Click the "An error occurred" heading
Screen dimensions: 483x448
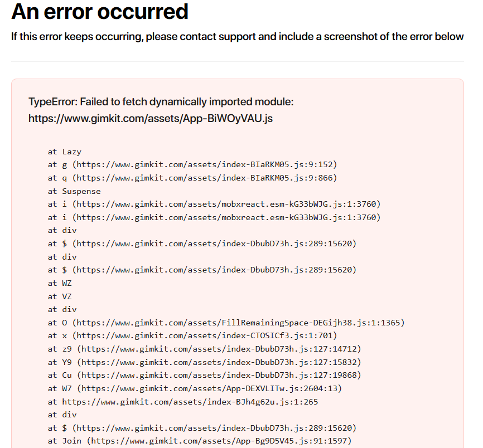point(100,11)
